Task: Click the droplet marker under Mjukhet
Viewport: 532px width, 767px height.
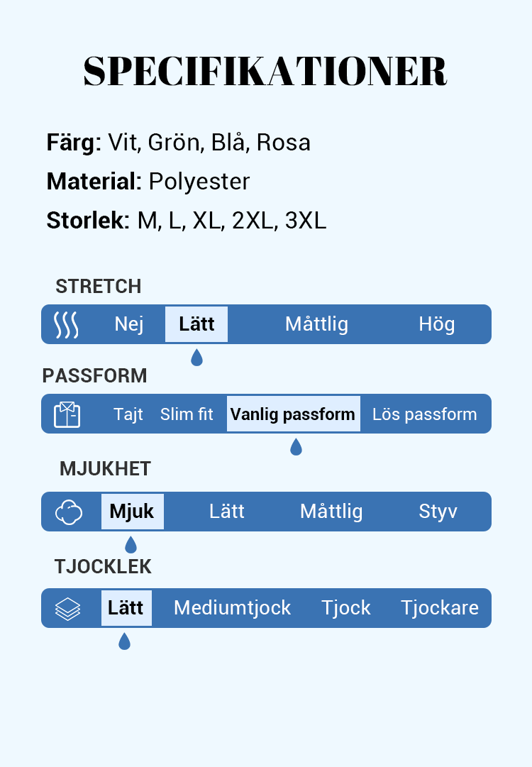Action: pyautogui.click(x=131, y=545)
